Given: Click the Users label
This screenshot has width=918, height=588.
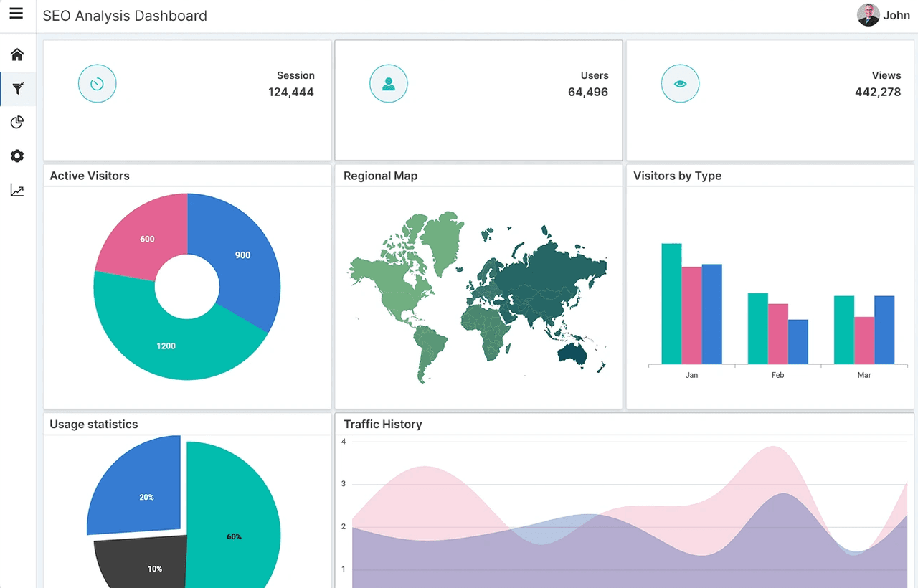Looking at the screenshot, I should [x=595, y=75].
